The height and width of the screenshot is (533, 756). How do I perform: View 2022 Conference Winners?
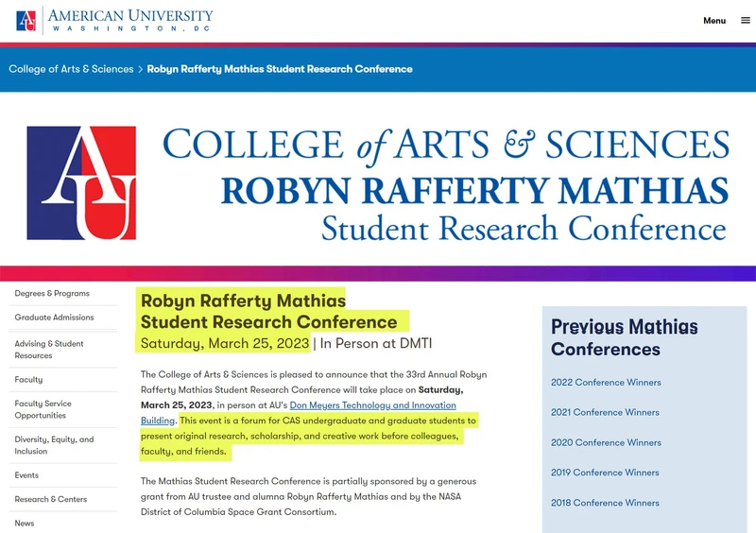[x=606, y=383]
